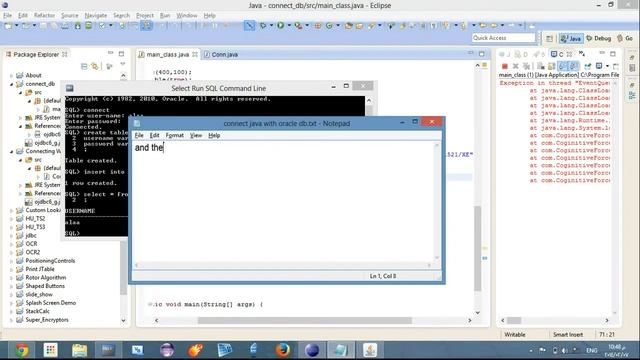Click the editor horizontal scrollbar in Eclipse

pos(305,320)
